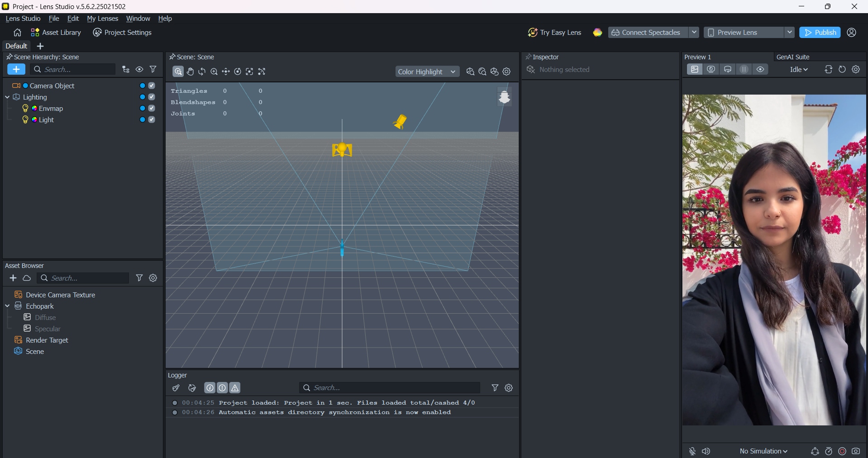Select the Light object

pos(46,119)
